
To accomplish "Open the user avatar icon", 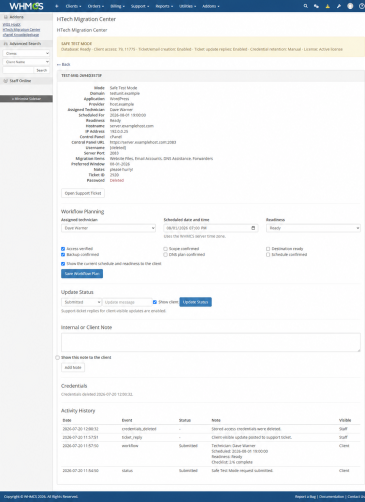I will (350, 6).
